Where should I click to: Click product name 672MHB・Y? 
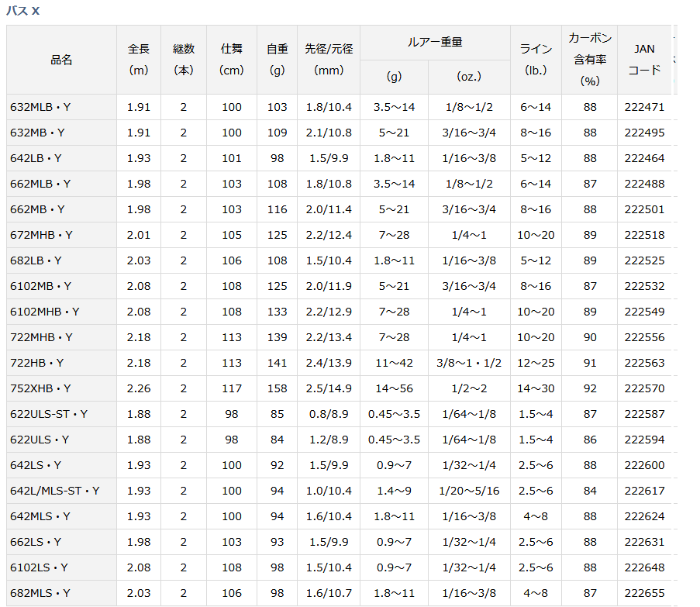click(x=42, y=235)
